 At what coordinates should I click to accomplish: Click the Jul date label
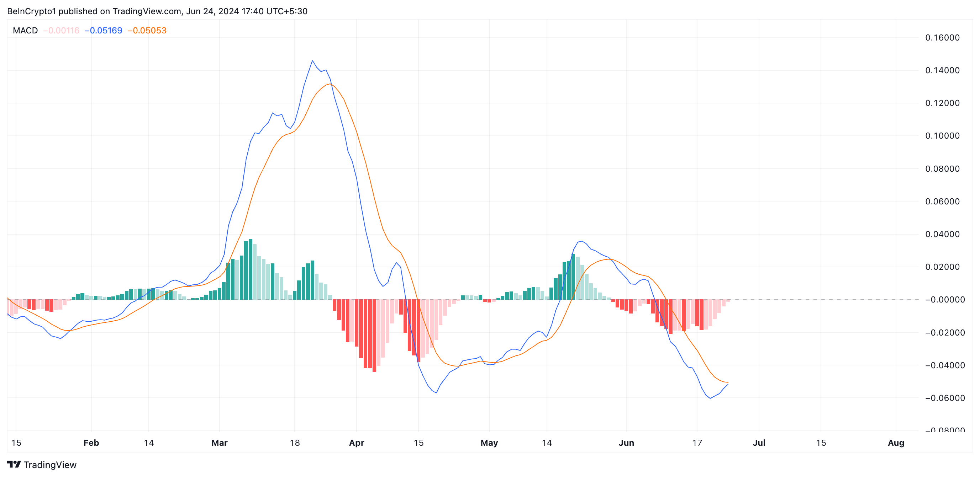[759, 443]
